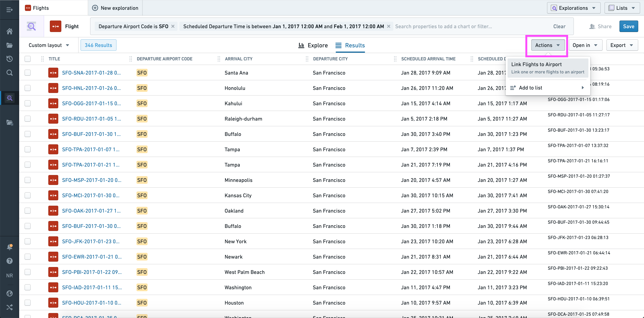Screen dimensions: 644x318
Task: Remove Scheduled Departure Time filter
Action: click(x=389, y=26)
